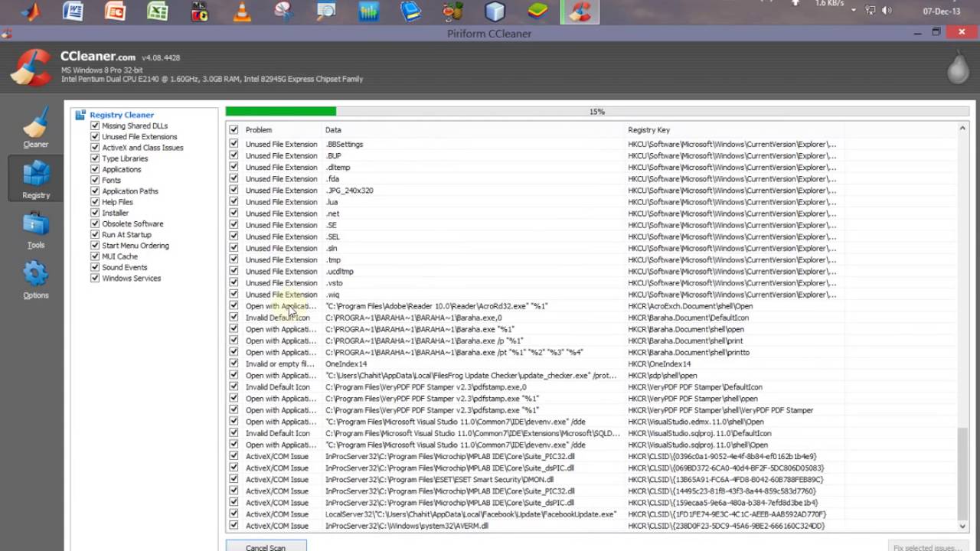Select the update_checker.exe data entry
Viewport: 980px width, 551px height.
point(471,376)
